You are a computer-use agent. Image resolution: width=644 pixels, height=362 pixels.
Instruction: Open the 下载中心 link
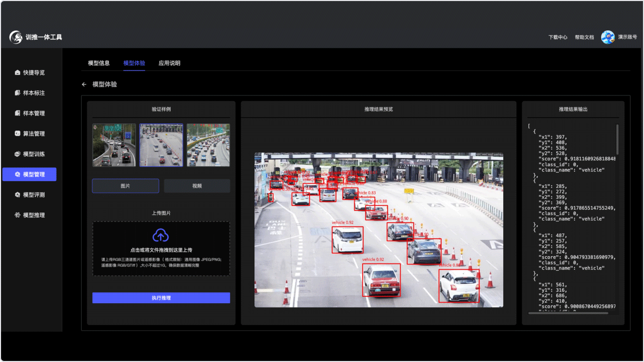coord(557,38)
